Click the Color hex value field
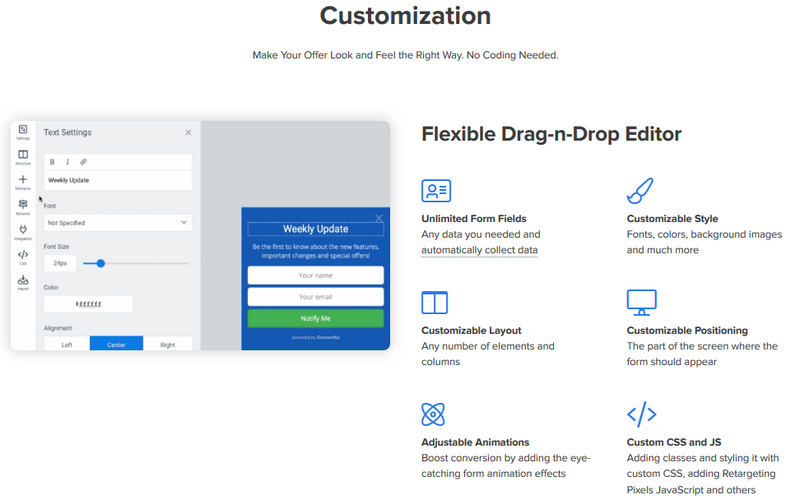Screen dimensions: 800x500 click(x=88, y=304)
